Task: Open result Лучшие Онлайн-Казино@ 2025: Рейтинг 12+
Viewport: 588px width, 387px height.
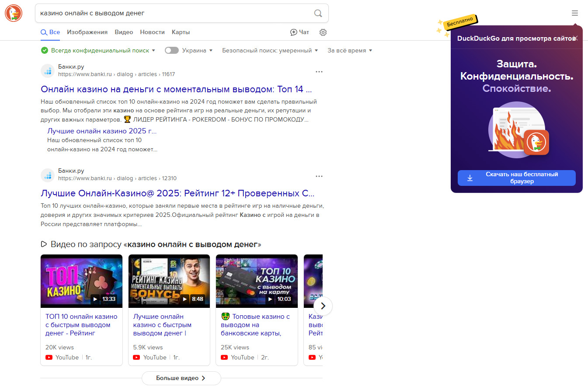Action: coord(177,193)
